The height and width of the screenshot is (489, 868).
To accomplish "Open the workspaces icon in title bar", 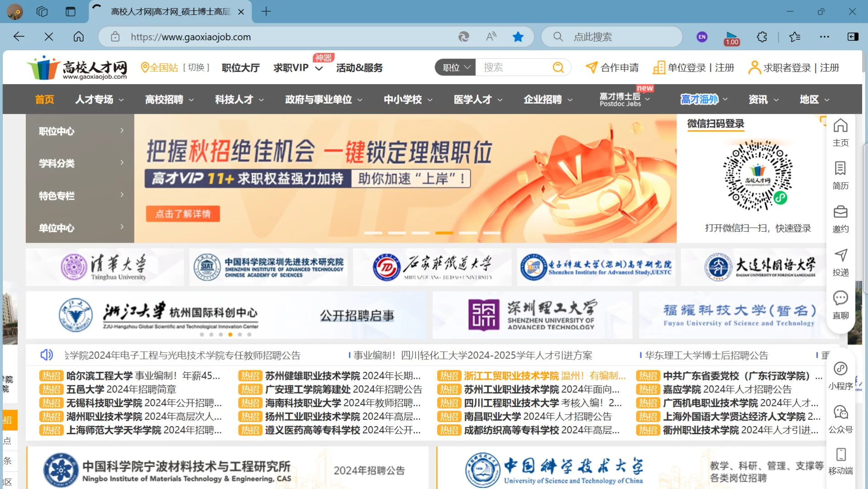I will tap(42, 11).
